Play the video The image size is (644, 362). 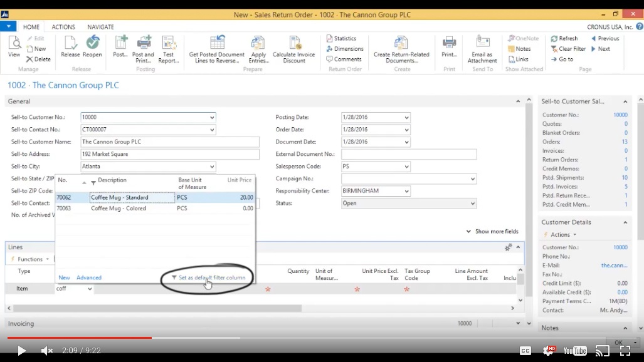point(21,351)
